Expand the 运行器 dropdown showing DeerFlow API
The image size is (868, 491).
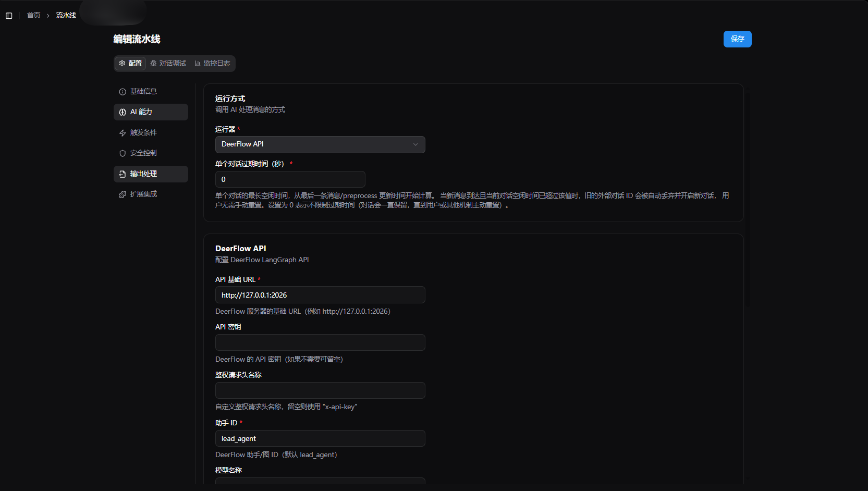[x=320, y=144]
